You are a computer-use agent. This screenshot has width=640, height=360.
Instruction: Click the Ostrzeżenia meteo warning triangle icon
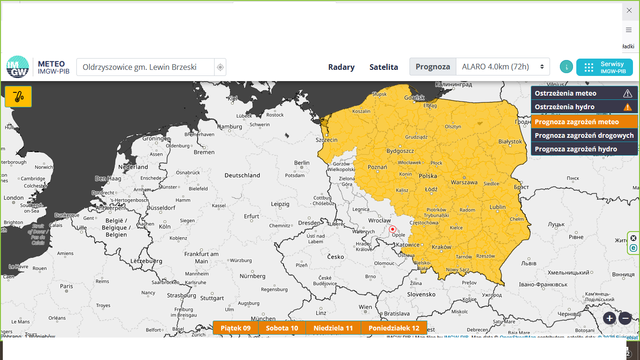[x=627, y=93]
